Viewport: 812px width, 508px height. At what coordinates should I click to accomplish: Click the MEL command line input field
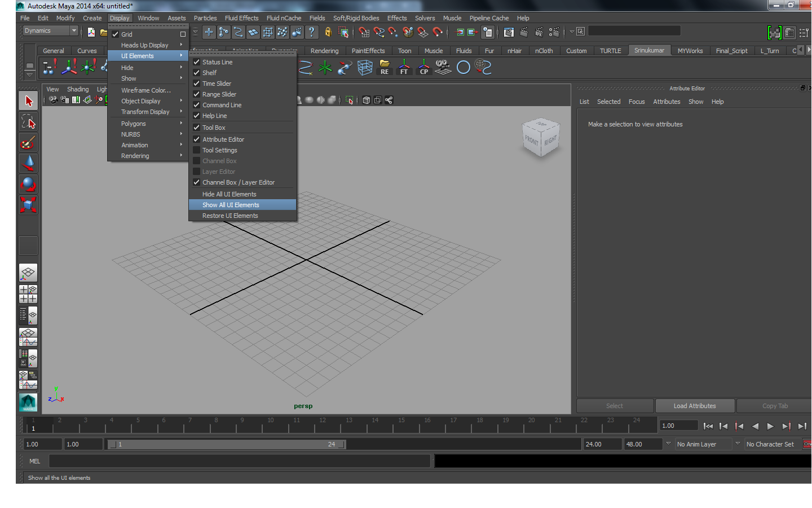[240, 461]
